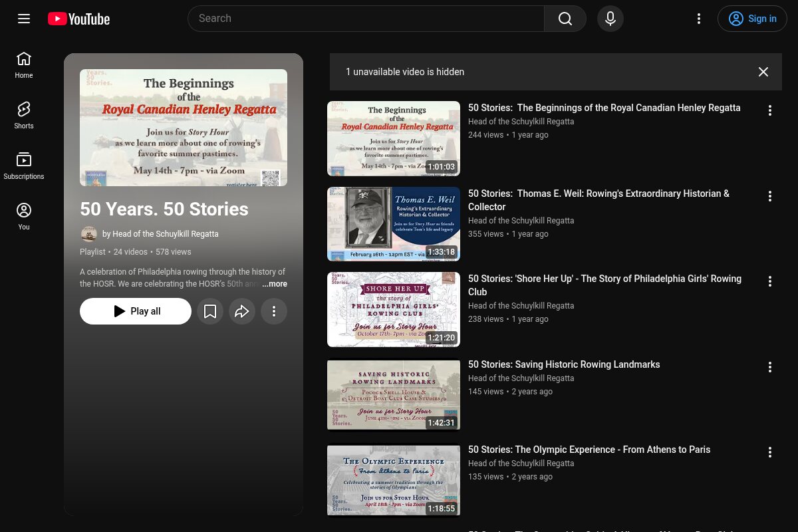Go to Home in sidebar
The height and width of the screenshot is (532, 798).
tap(24, 65)
